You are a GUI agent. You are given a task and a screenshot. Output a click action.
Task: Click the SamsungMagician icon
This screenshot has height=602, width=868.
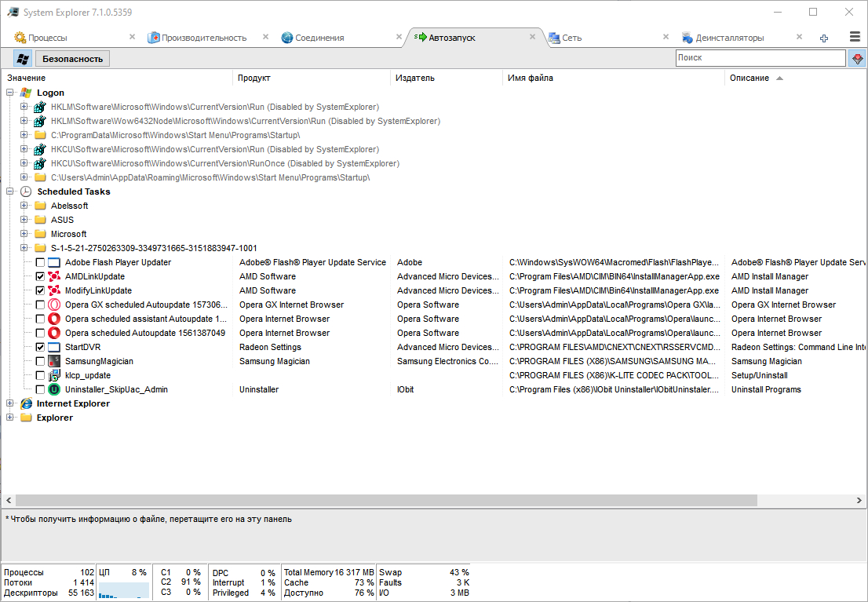(x=53, y=361)
